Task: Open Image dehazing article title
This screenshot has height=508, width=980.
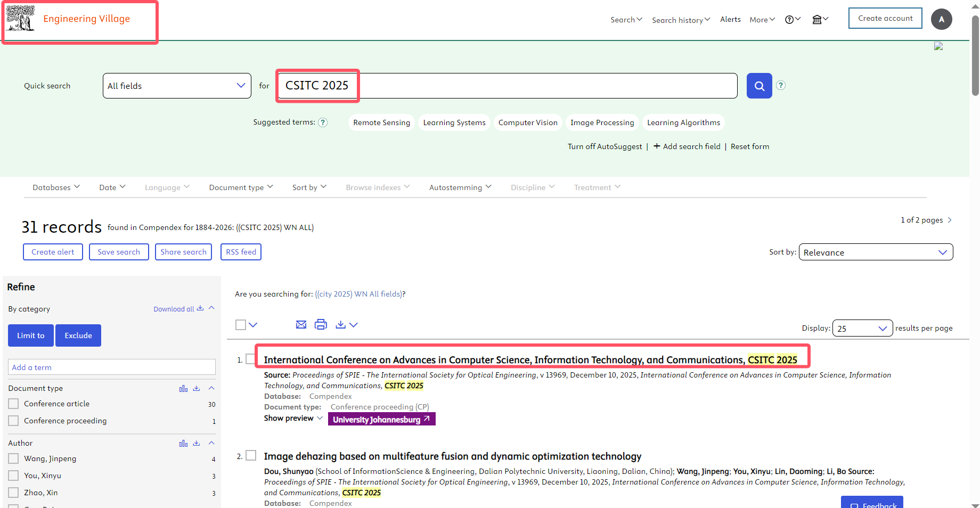Action: [x=453, y=456]
